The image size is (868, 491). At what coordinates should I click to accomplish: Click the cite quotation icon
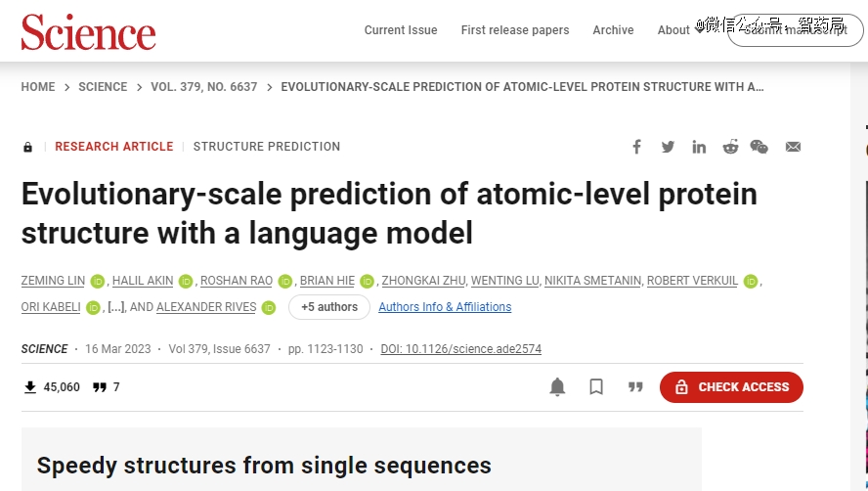(635, 387)
